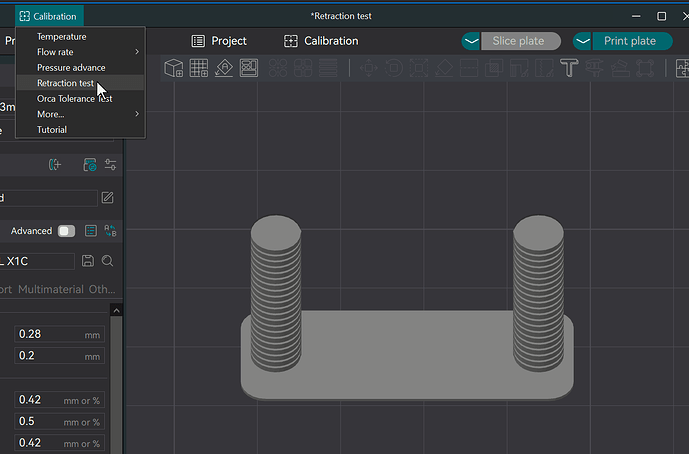The image size is (689, 454).
Task: Click the settings list icon beside Advanced
Action: [x=91, y=231]
